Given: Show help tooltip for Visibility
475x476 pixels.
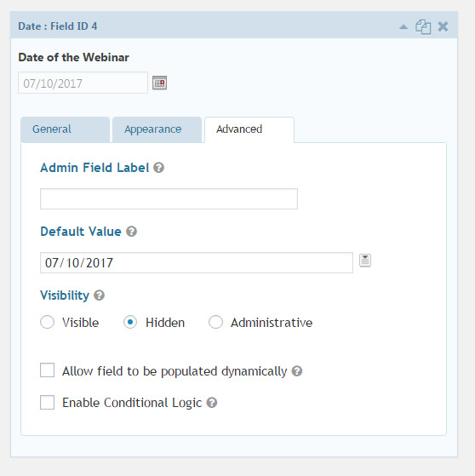Looking at the screenshot, I should click(99, 295).
